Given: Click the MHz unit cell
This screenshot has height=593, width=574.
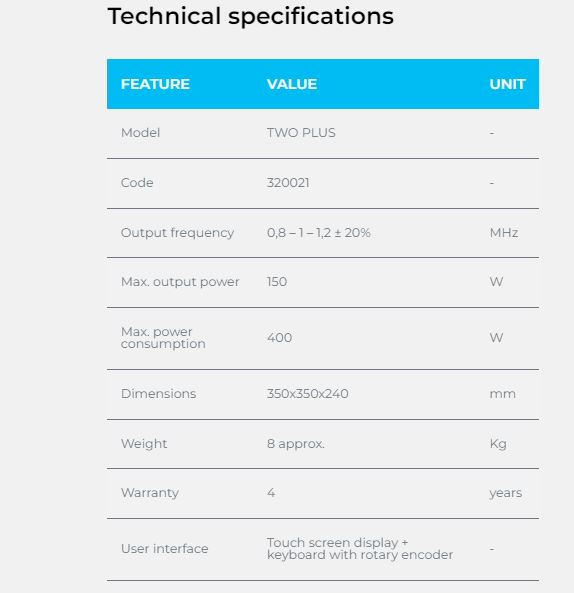Looking at the screenshot, I should [x=503, y=233].
